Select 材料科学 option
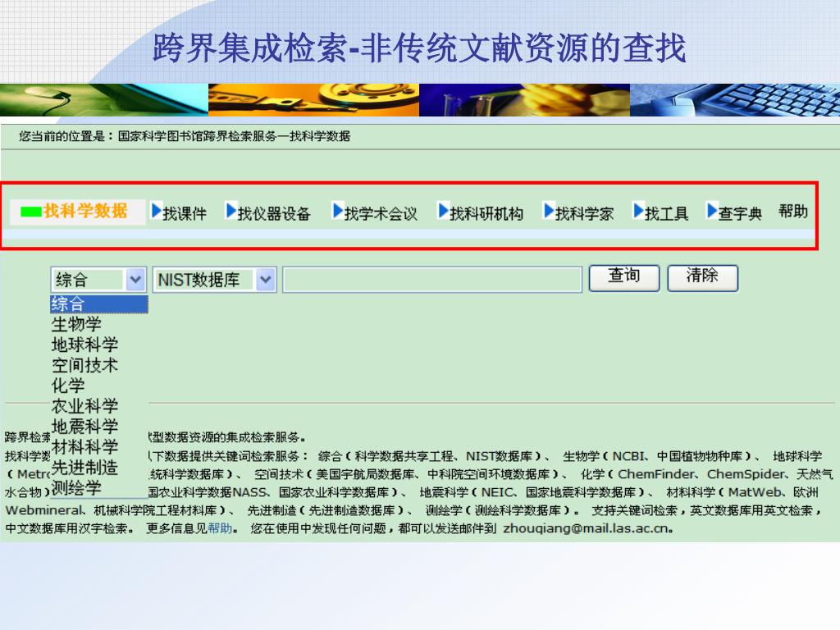Viewport: 840px width, 630px height. 84,446
